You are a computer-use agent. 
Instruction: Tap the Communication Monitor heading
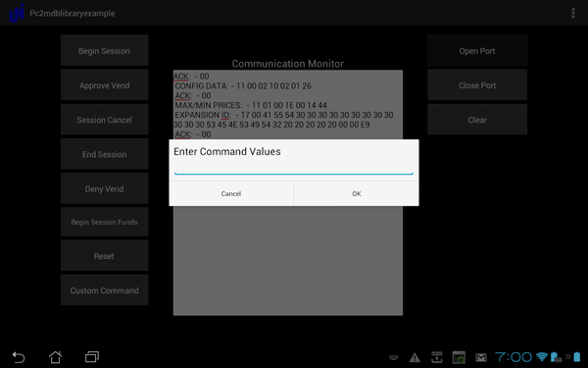click(x=287, y=64)
